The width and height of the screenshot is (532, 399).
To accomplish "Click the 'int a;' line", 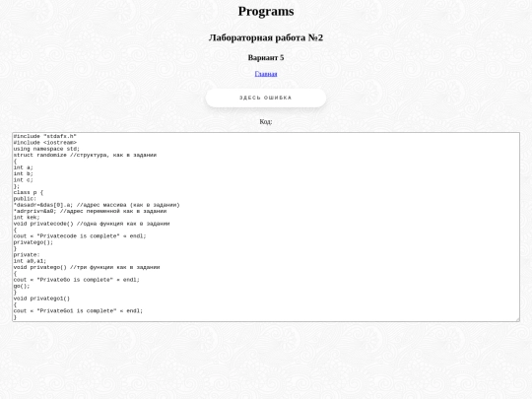I will click(24, 167).
